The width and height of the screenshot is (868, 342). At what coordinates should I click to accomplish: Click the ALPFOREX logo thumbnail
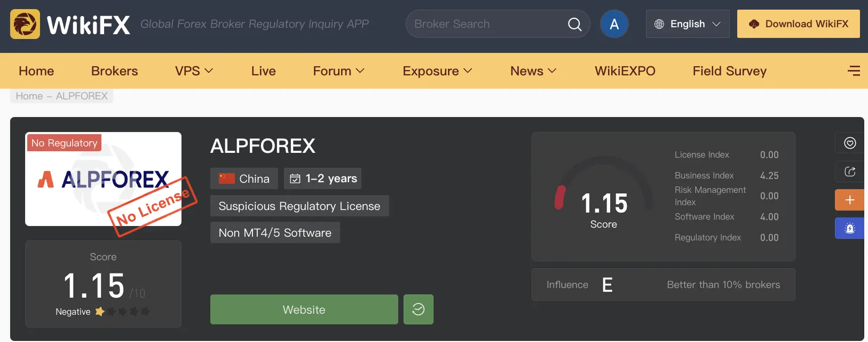103,179
